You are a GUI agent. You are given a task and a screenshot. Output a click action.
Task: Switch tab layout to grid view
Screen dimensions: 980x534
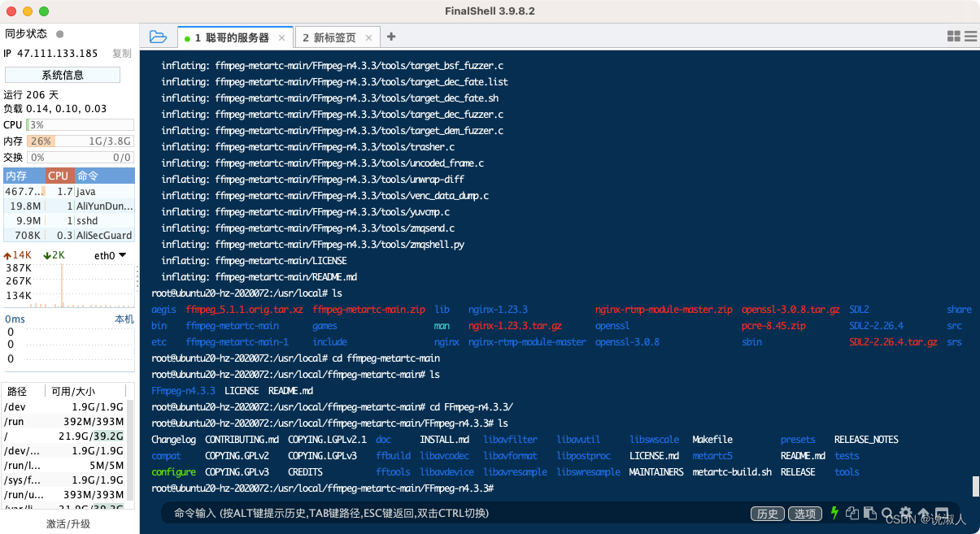[953, 36]
